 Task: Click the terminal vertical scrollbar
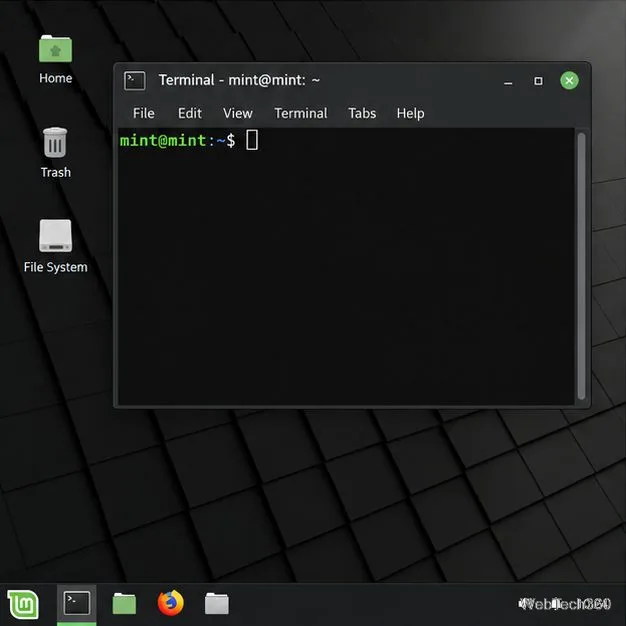[581, 266]
